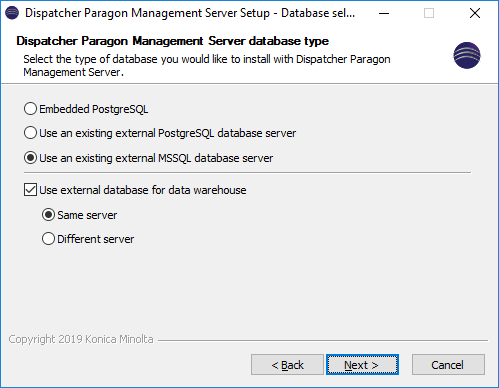Choose the Different server radio option
499x388 pixels.
click(48, 239)
